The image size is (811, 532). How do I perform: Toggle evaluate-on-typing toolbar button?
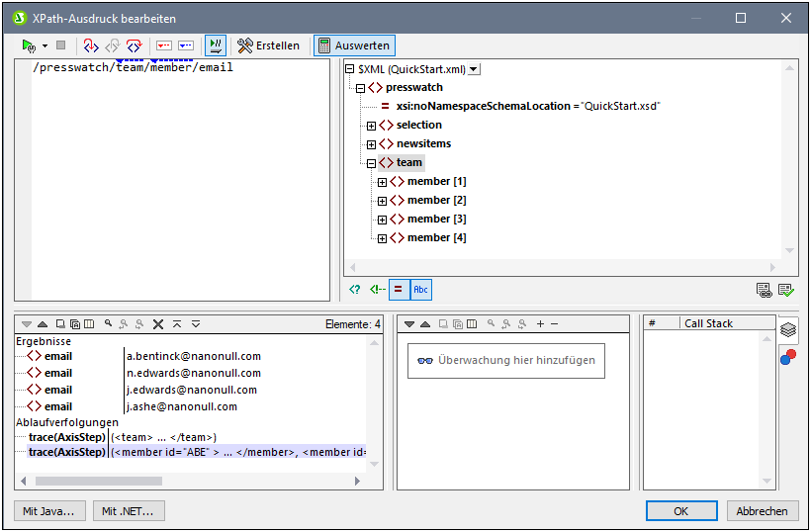[x=216, y=45]
